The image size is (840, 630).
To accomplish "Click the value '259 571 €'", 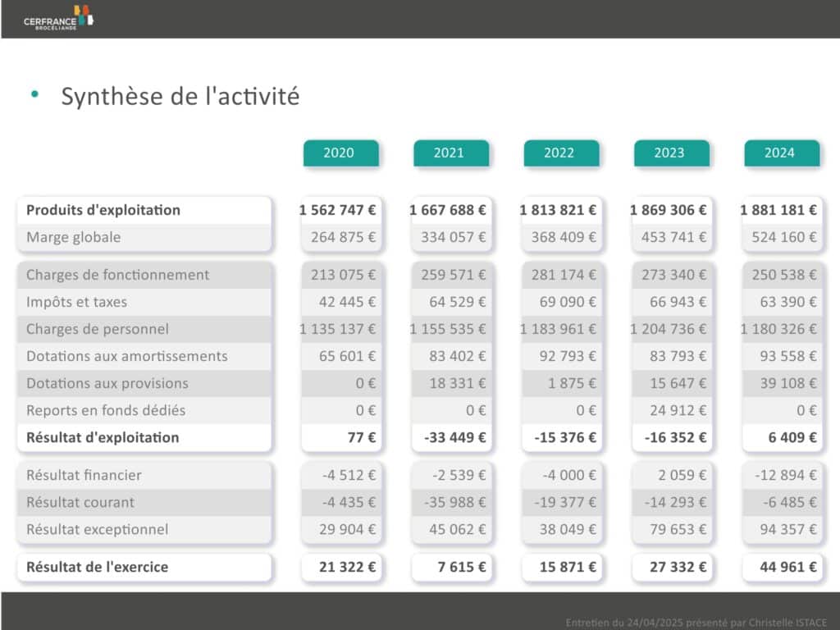I will click(454, 275).
